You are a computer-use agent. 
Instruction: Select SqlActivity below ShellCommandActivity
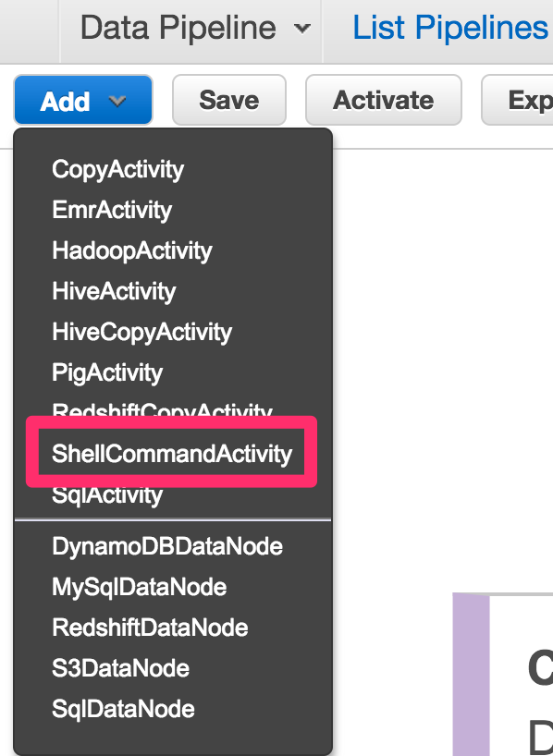[106, 494]
